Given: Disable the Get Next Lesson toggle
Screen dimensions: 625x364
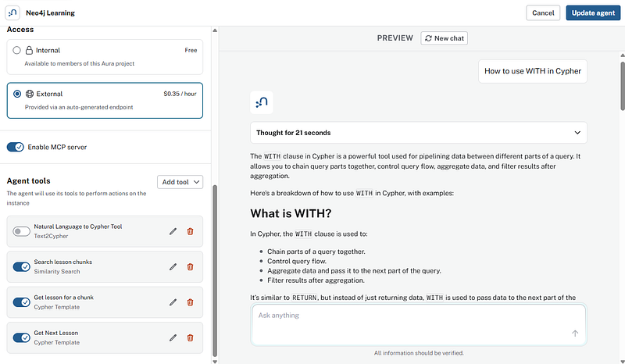Looking at the screenshot, I should click(21, 337).
